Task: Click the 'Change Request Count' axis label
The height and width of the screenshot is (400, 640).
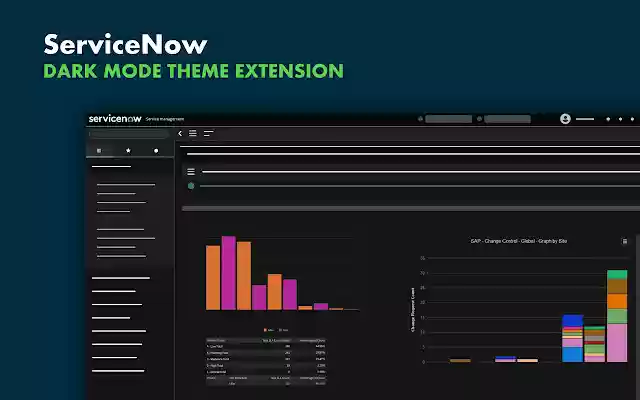Action: click(413, 310)
